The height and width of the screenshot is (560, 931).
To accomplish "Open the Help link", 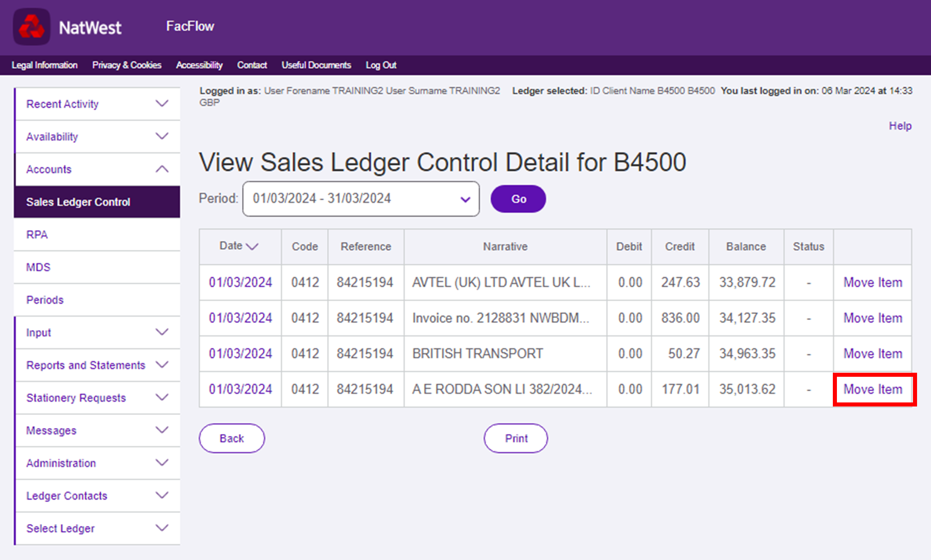I will (x=899, y=126).
